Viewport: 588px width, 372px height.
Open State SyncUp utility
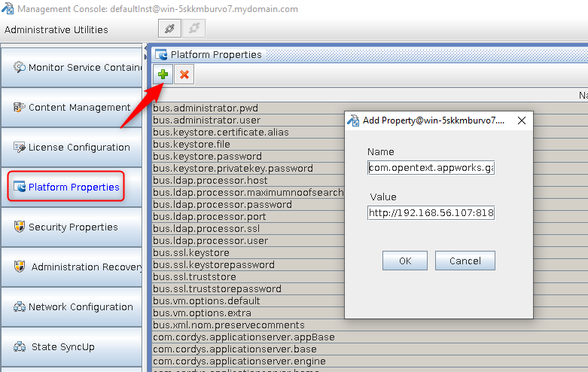point(72,346)
